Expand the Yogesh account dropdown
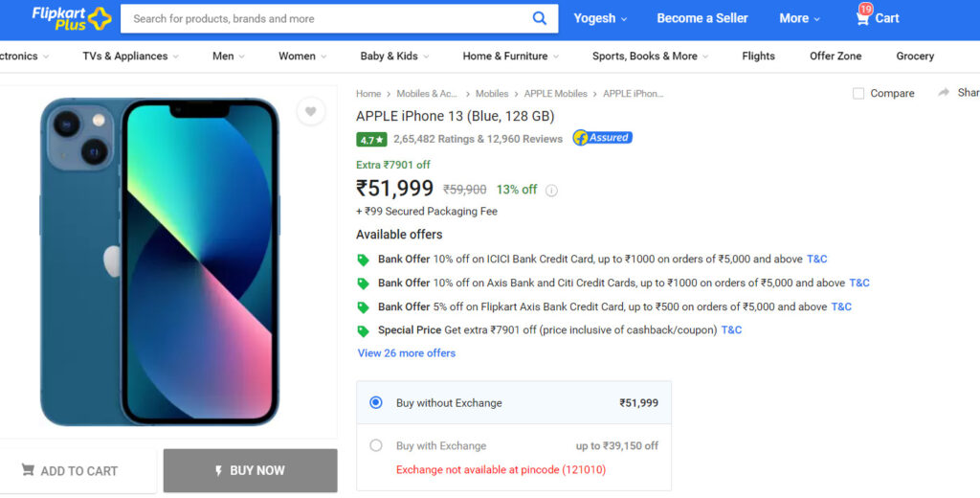Screen dimensions: 980x498 pyautogui.click(x=600, y=18)
